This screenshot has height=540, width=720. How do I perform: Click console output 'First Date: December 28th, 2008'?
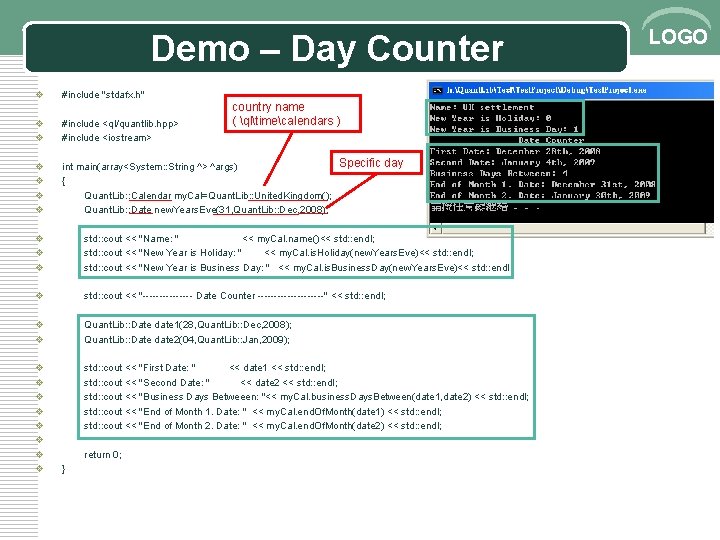coord(515,151)
